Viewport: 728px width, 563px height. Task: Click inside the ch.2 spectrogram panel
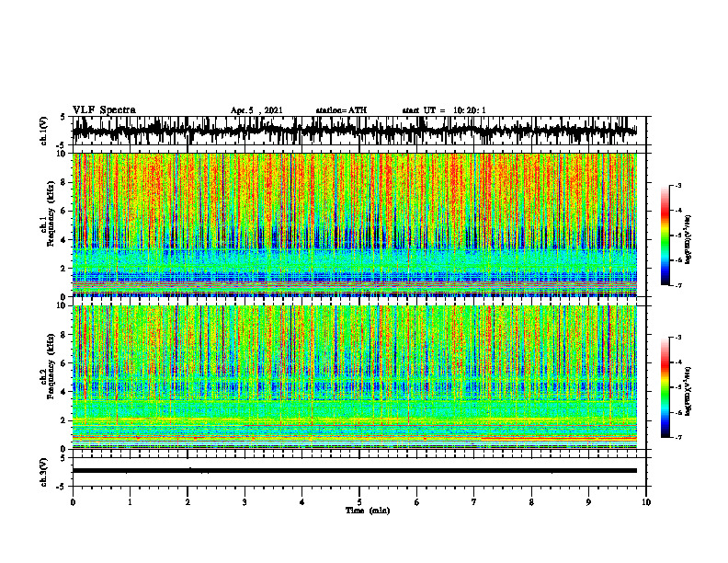(x=355, y=377)
